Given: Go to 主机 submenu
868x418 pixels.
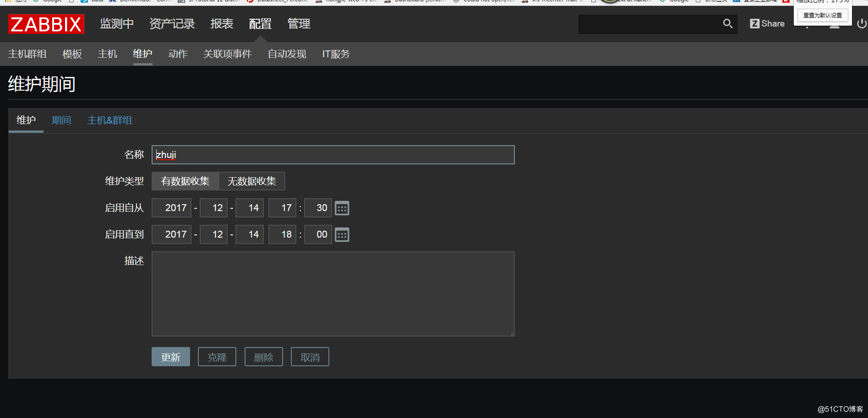Looking at the screenshot, I should [108, 54].
